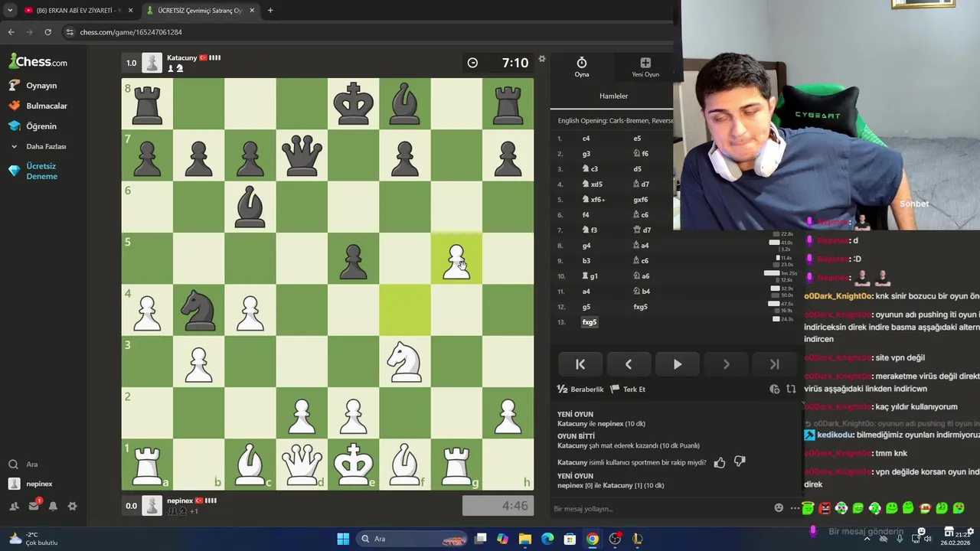This screenshot has width=980, height=551.
Task: Click the chess.com address bar URL
Action: (x=131, y=32)
